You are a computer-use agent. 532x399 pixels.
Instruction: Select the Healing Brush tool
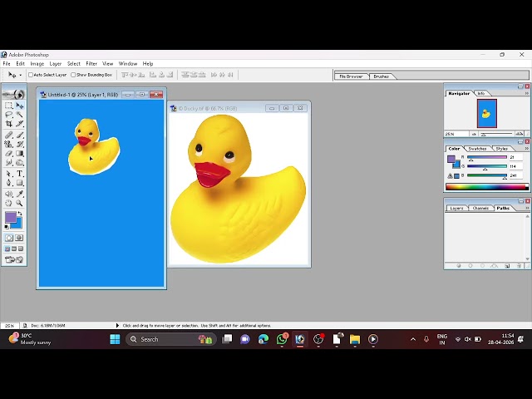pos(9,135)
